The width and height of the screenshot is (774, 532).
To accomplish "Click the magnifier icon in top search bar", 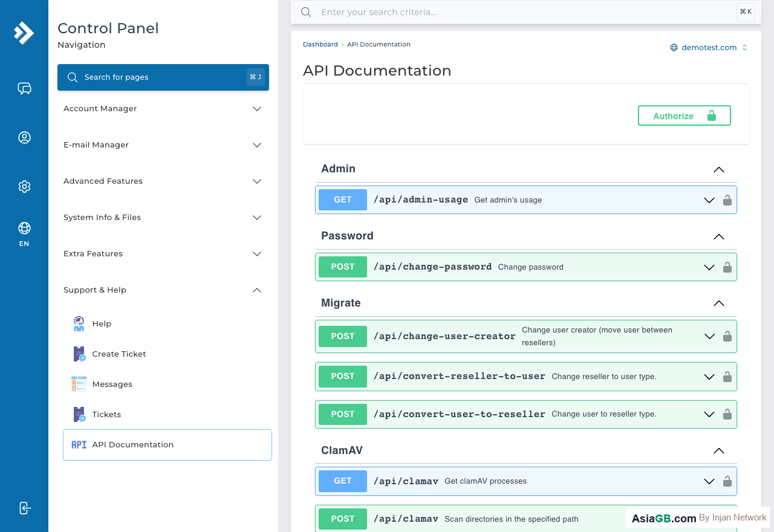I will coord(306,12).
